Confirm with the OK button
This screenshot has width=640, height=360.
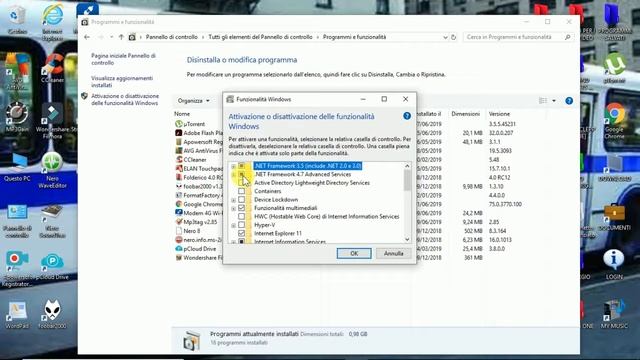coord(354,253)
